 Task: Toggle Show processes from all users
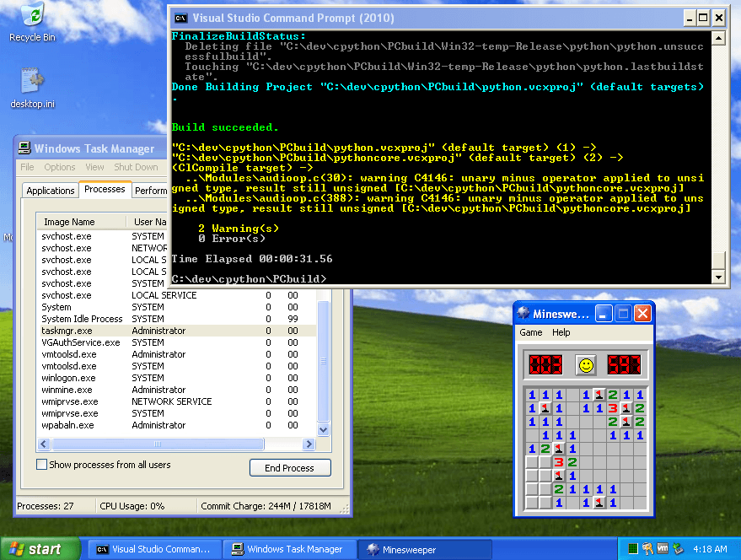click(x=41, y=464)
